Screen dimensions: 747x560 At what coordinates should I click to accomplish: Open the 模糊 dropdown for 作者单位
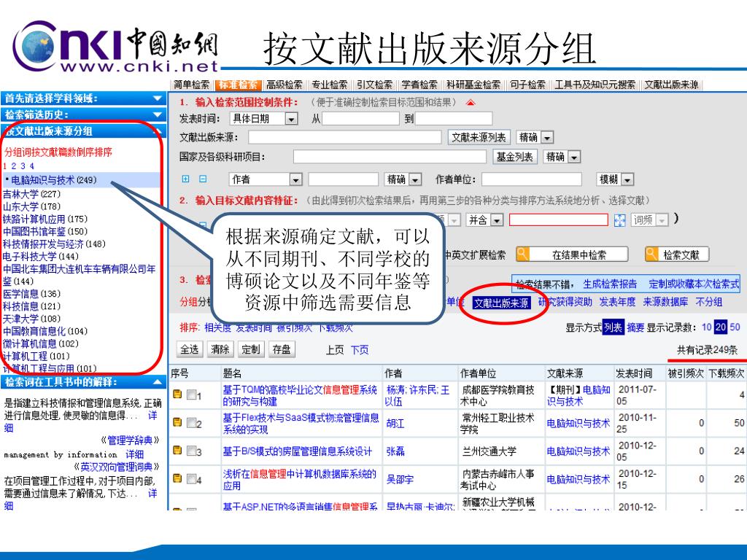point(627,179)
